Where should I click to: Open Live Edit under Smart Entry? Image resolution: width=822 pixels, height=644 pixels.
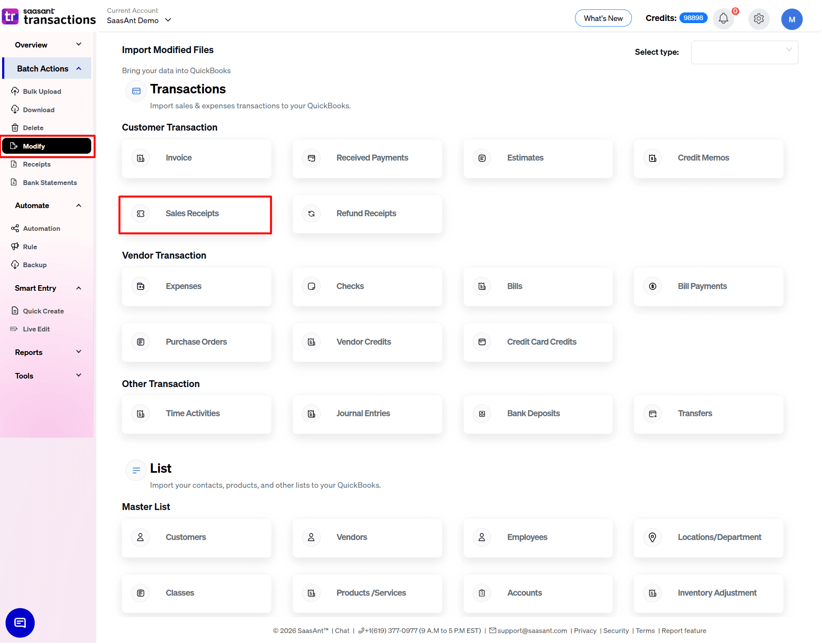coord(36,329)
